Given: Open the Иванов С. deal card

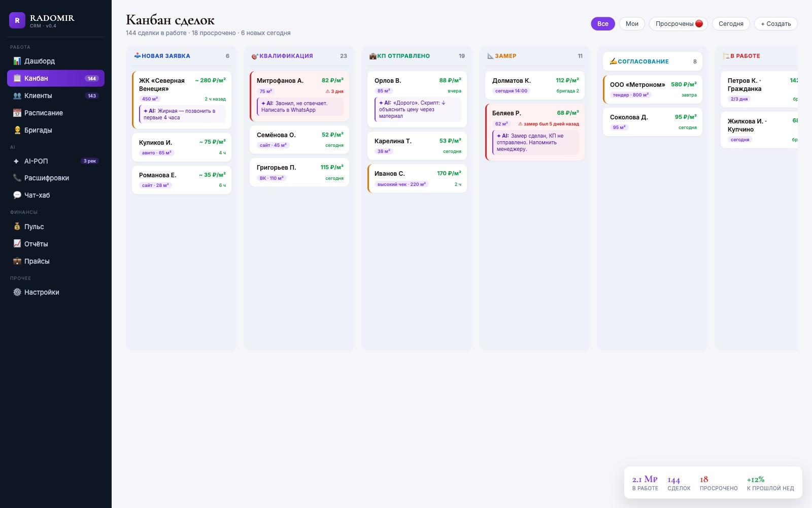Looking at the screenshot, I should (x=417, y=178).
